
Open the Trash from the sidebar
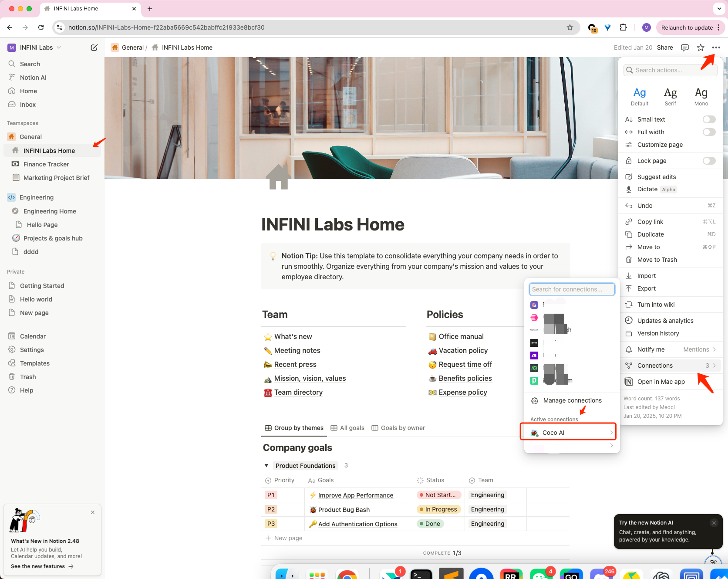coord(27,376)
